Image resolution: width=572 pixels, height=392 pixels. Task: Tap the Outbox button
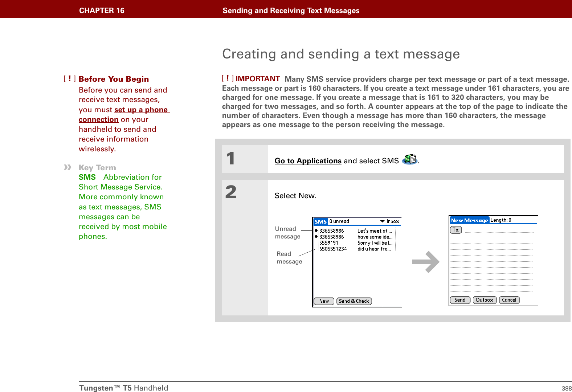click(x=485, y=300)
